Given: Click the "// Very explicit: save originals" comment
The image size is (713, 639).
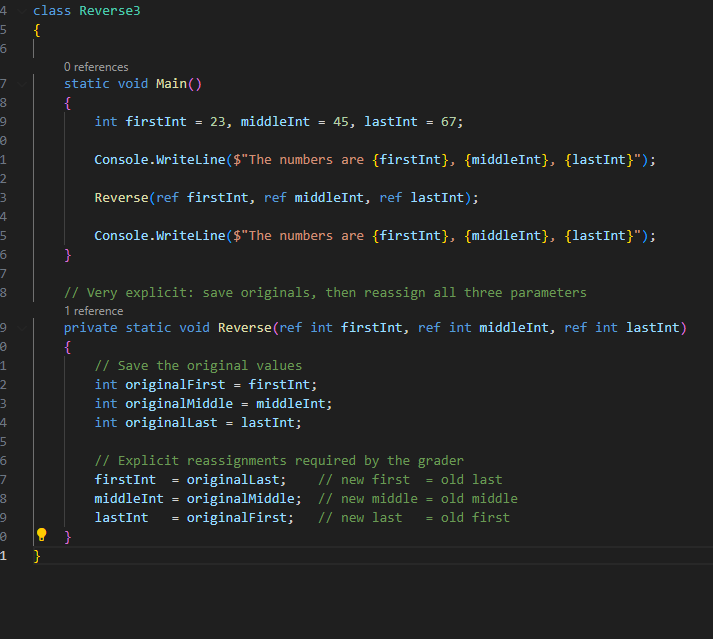Looking at the screenshot, I should coord(325,293).
